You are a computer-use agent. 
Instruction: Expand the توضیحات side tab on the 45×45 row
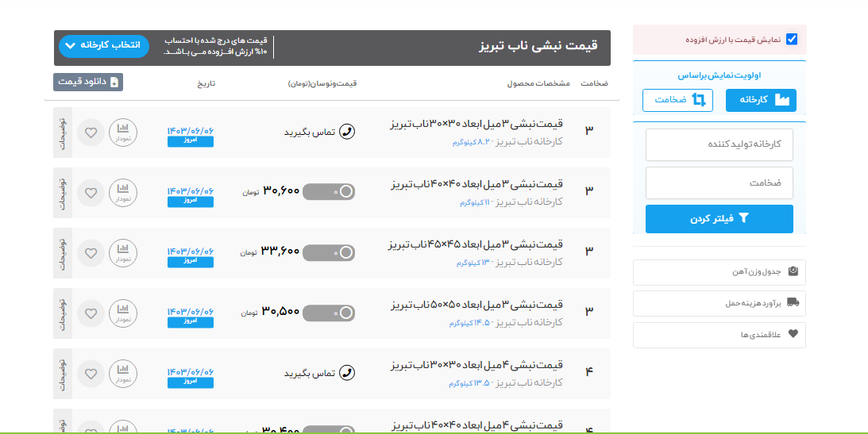coord(63,252)
